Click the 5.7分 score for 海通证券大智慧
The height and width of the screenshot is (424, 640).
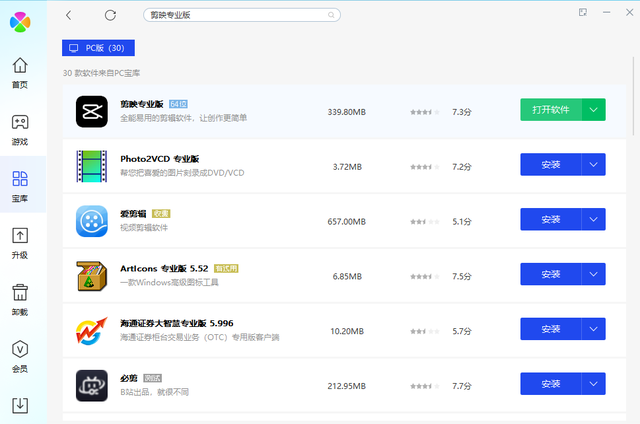(x=462, y=331)
